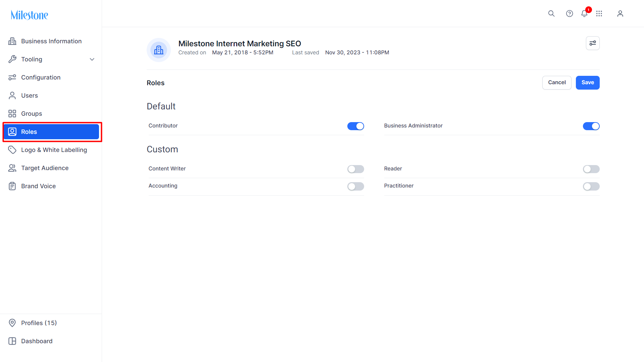Click the business building avatar icon
The width and height of the screenshot is (644, 362).
click(x=159, y=50)
